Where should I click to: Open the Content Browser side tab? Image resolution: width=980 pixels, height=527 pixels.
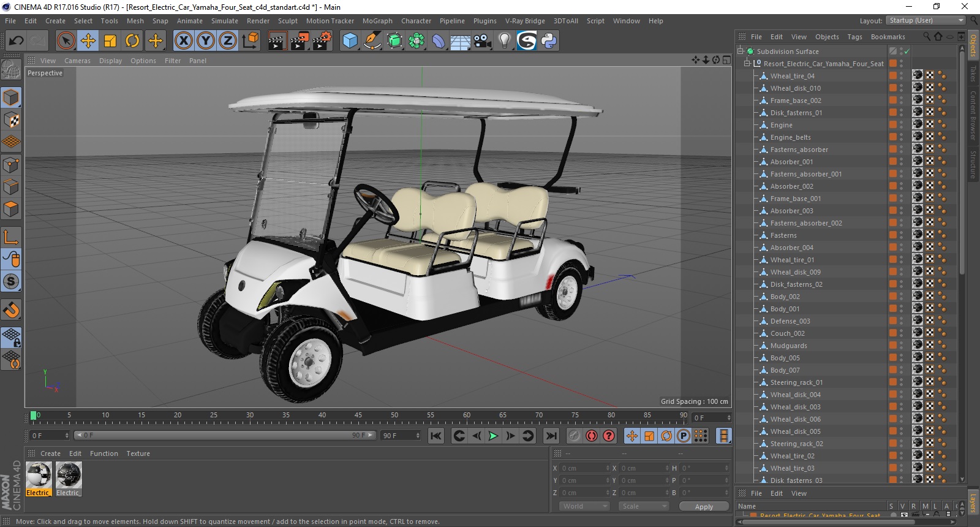tap(973, 115)
